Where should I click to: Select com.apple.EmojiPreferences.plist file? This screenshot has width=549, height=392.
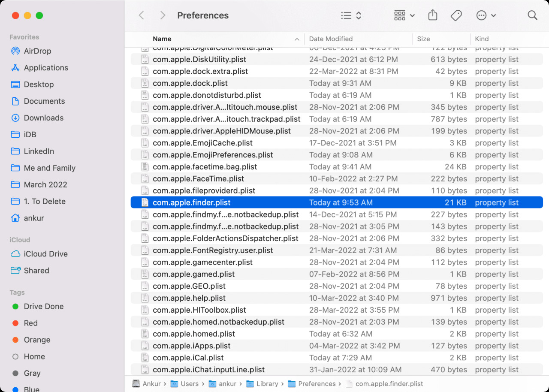pyautogui.click(x=337, y=155)
